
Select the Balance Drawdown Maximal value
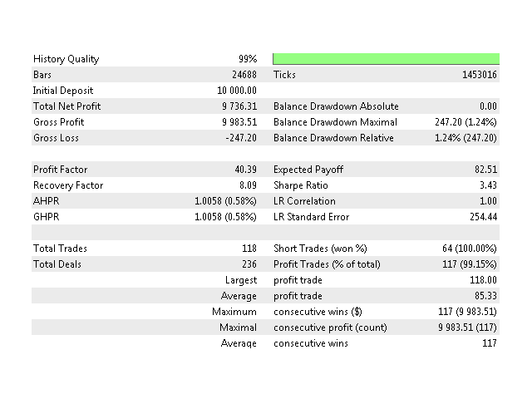[465, 122]
